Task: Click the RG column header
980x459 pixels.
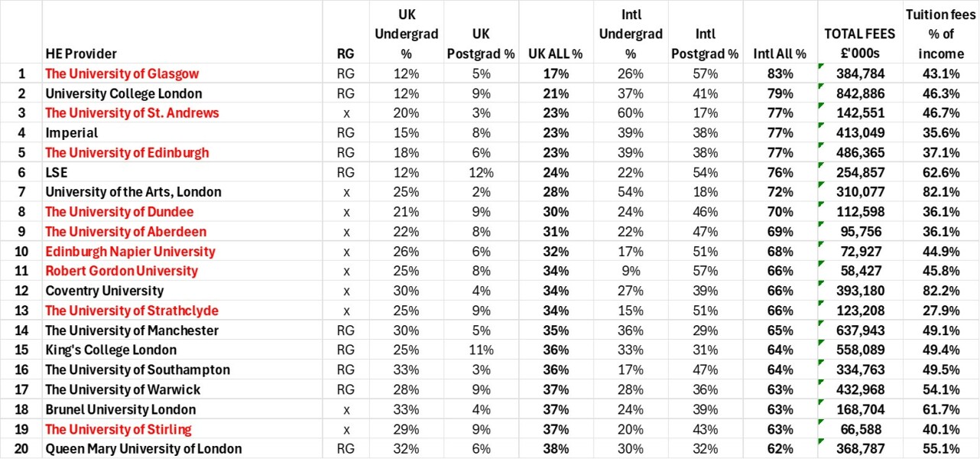Action: coord(346,33)
